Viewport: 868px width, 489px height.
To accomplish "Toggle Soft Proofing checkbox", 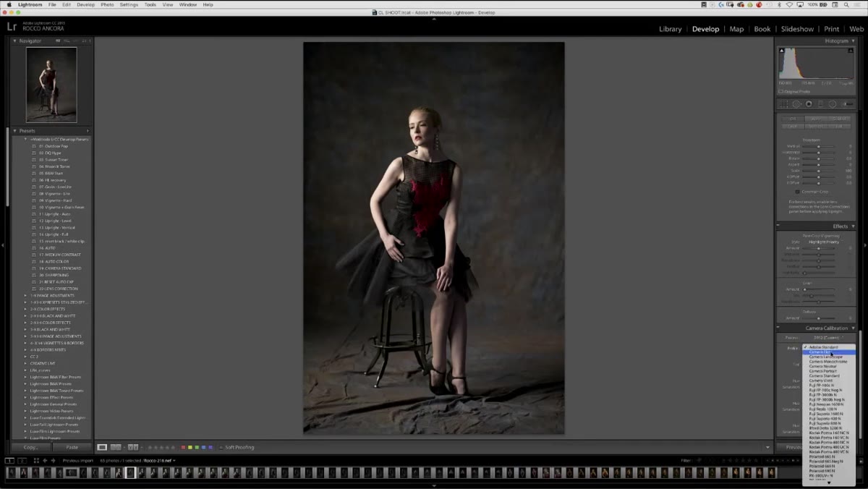I will (221, 447).
